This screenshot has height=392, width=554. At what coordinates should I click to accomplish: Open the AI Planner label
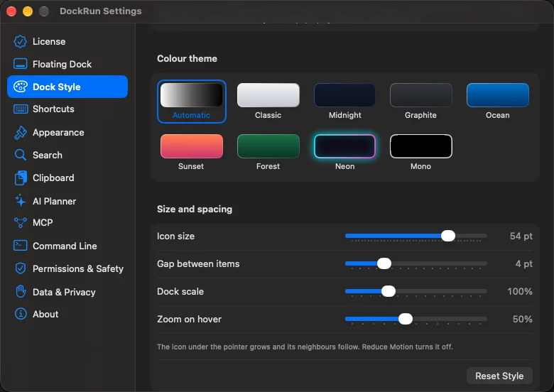click(55, 201)
